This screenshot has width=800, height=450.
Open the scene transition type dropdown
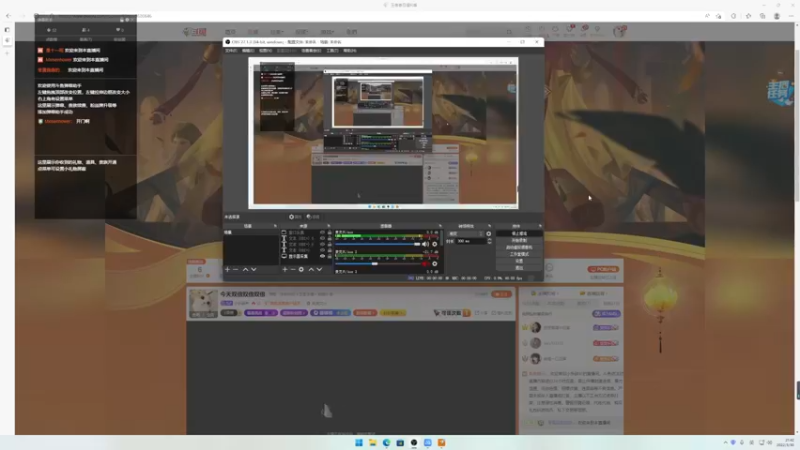pyautogui.click(x=465, y=234)
